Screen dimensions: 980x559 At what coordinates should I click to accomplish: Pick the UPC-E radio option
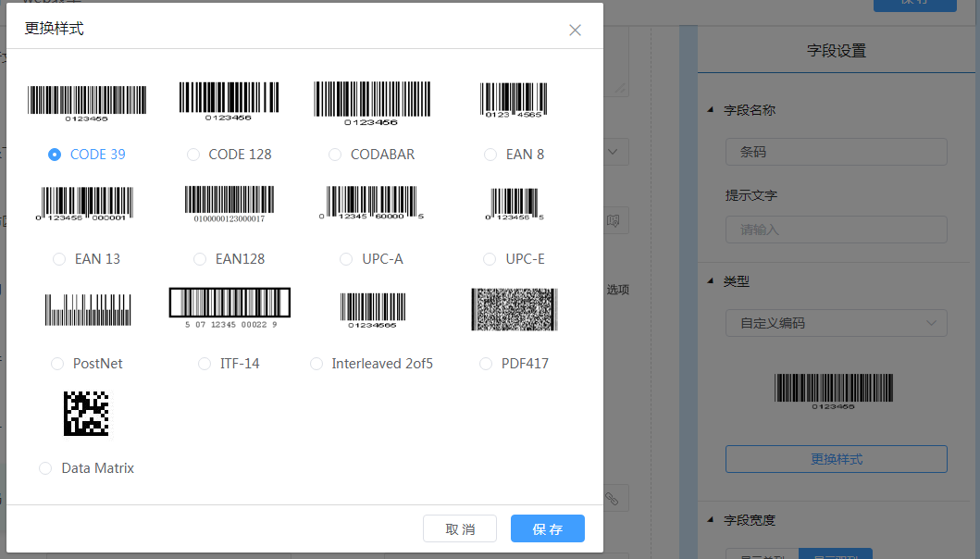(x=490, y=259)
